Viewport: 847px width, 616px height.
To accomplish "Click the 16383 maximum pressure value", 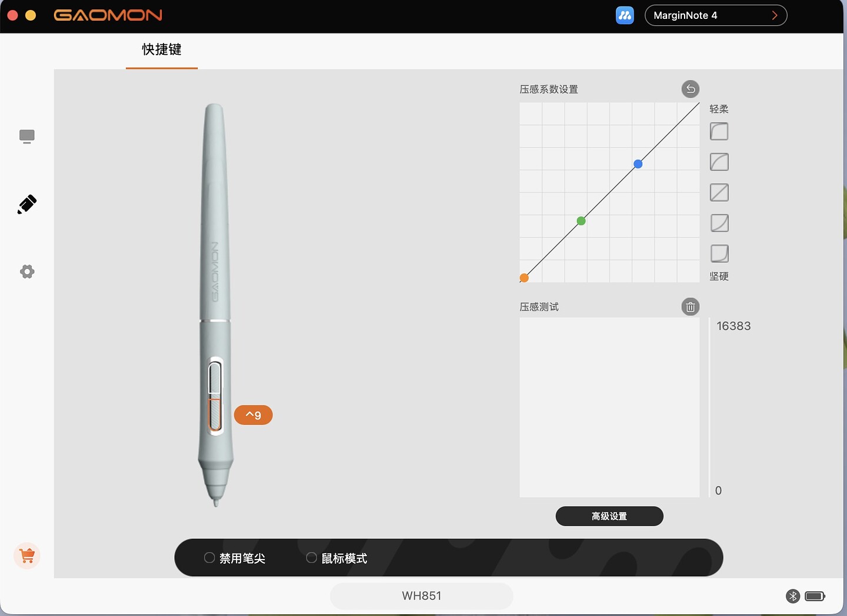I will click(x=733, y=326).
